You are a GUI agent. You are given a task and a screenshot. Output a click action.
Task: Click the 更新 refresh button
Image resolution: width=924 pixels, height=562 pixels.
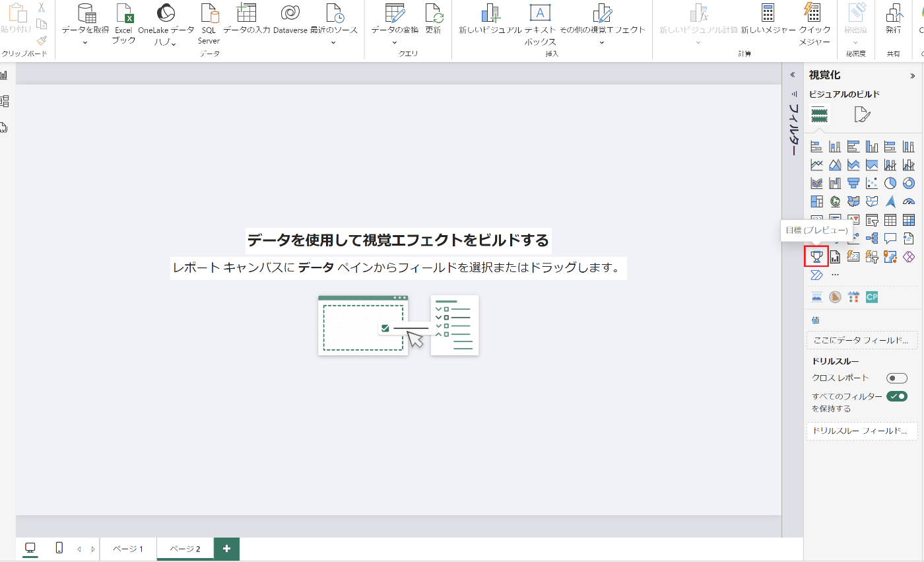click(433, 18)
